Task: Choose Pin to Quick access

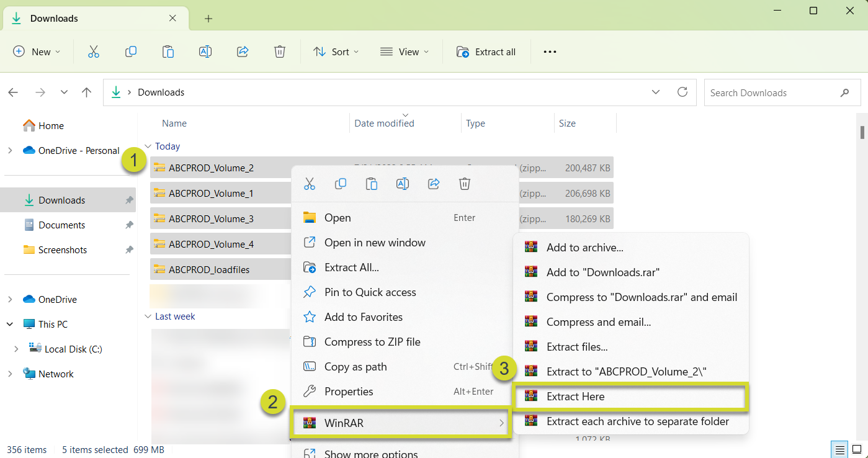Action: pyautogui.click(x=405, y=292)
